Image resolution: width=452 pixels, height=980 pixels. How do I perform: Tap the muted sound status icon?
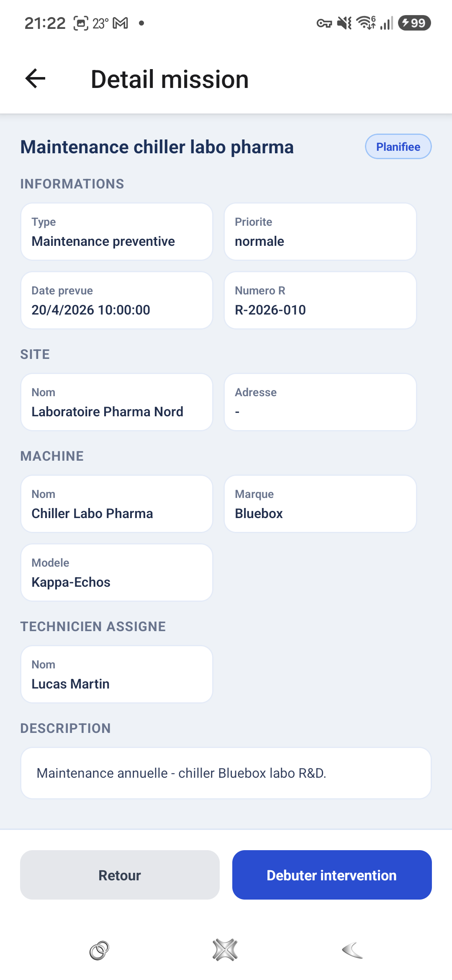(x=344, y=23)
